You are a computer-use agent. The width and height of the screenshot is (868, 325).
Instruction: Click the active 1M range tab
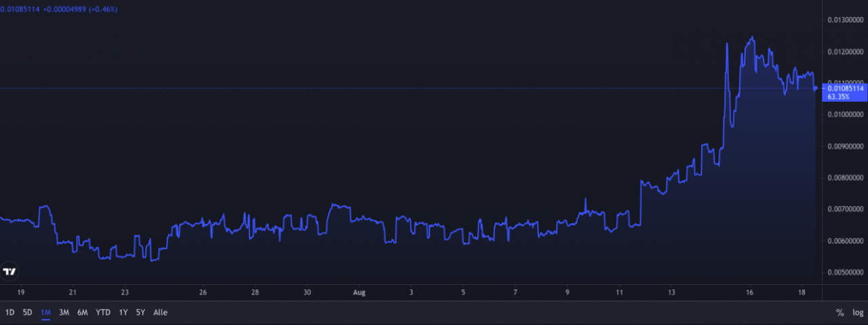pyautogui.click(x=46, y=313)
